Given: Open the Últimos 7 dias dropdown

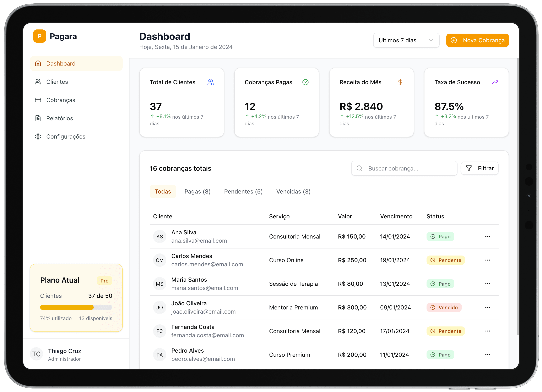Looking at the screenshot, I should 406,40.
